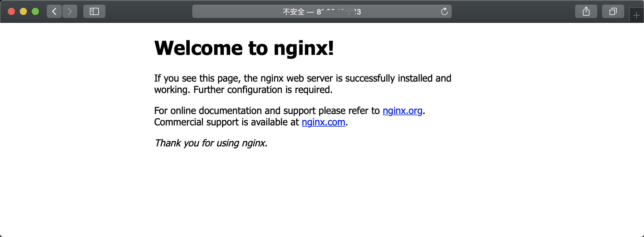Open the Share menu icon
644x237 pixels.
tap(586, 11)
